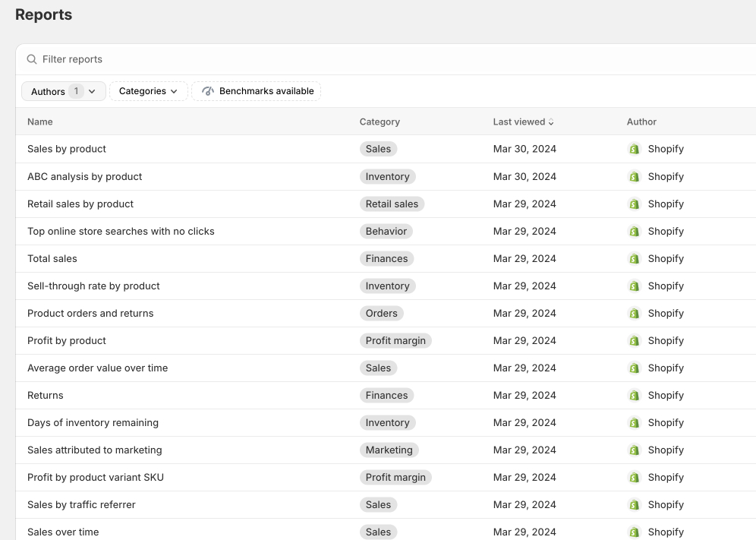Screen dimensions: 756x540
Task: Click Shopify logo in Profit by product row
Action: click(x=634, y=341)
